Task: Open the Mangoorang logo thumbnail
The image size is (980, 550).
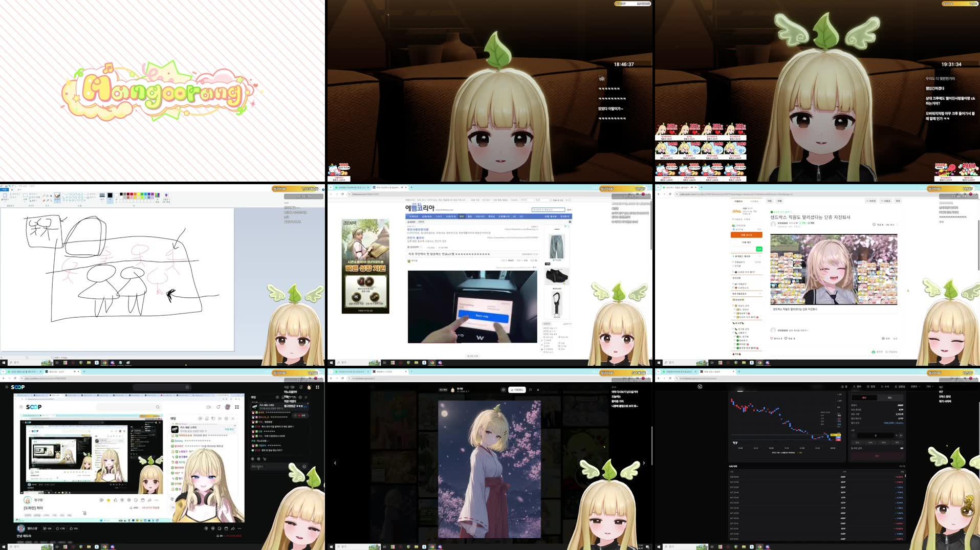Action: 162,91
